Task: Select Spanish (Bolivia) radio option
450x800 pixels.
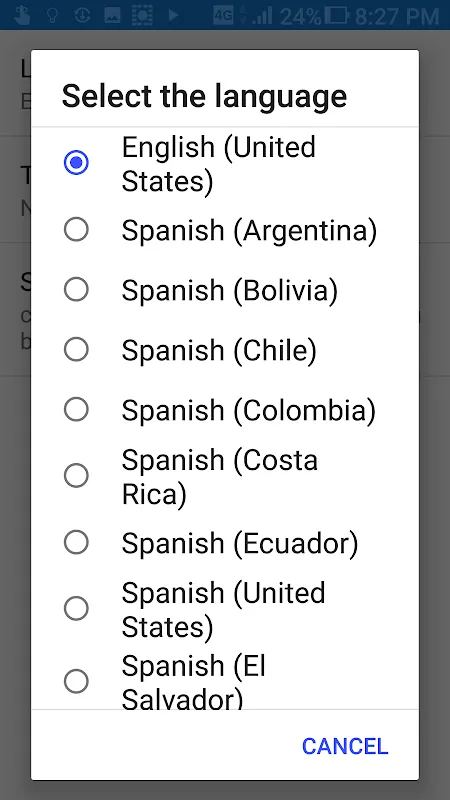Action: (76, 289)
